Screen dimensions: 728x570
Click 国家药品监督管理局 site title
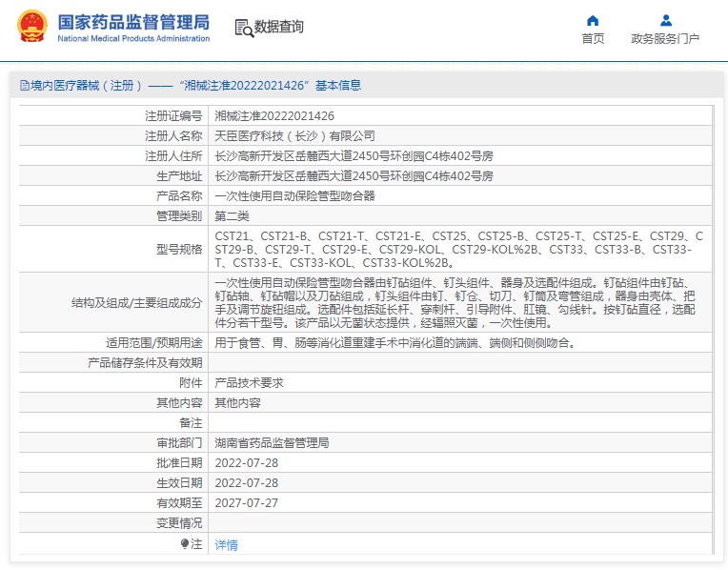pyautogui.click(x=133, y=22)
